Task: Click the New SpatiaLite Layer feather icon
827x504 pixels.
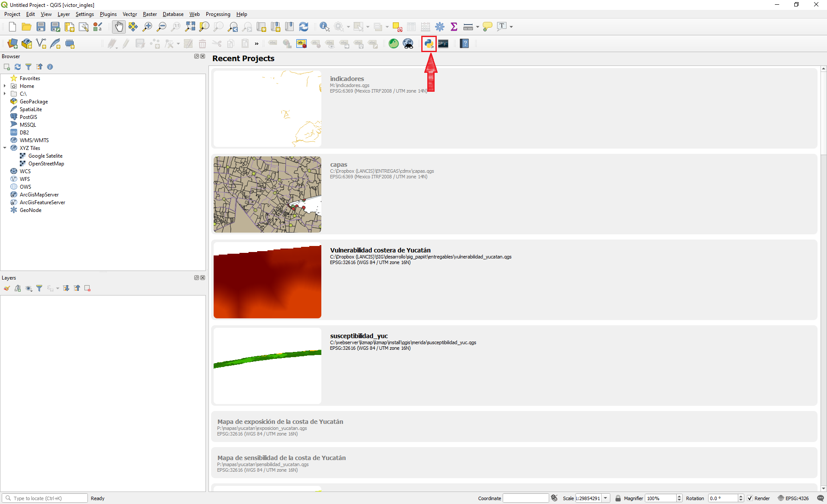Action: (x=55, y=44)
